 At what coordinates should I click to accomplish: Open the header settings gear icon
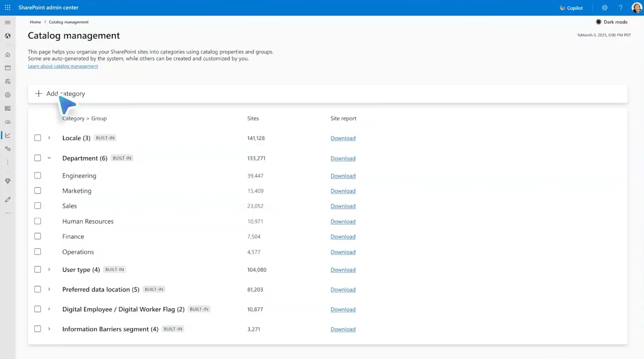(605, 7)
